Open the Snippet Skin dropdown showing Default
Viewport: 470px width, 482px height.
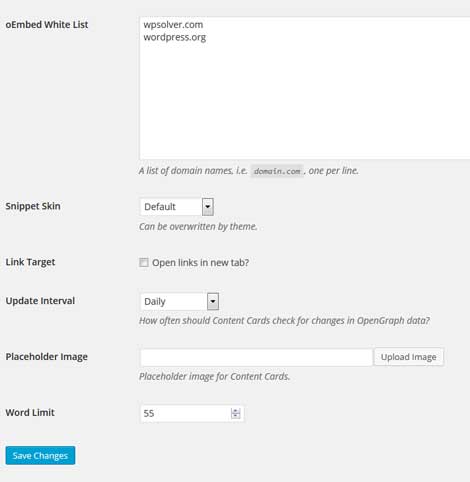pos(176,207)
